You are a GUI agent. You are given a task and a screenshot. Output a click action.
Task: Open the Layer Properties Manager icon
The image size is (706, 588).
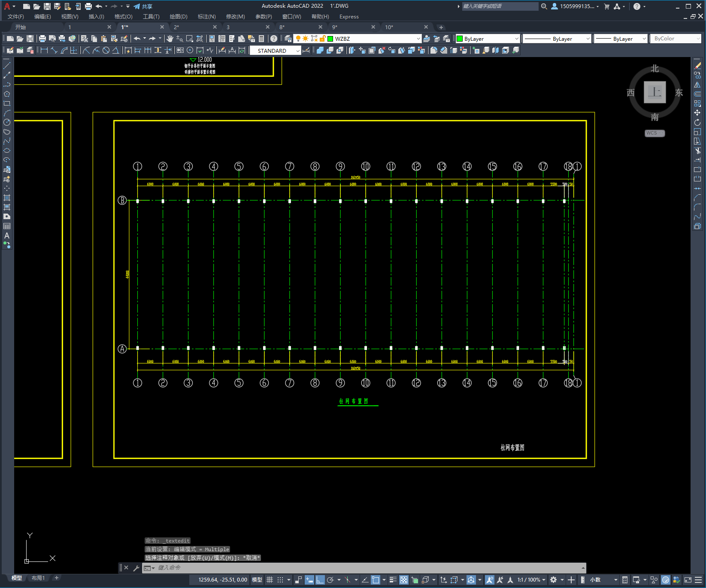click(x=288, y=39)
